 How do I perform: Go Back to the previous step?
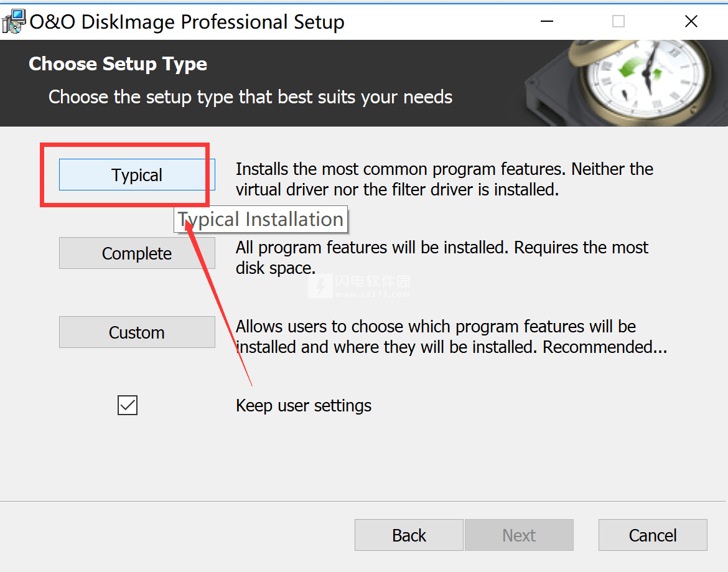(x=409, y=535)
